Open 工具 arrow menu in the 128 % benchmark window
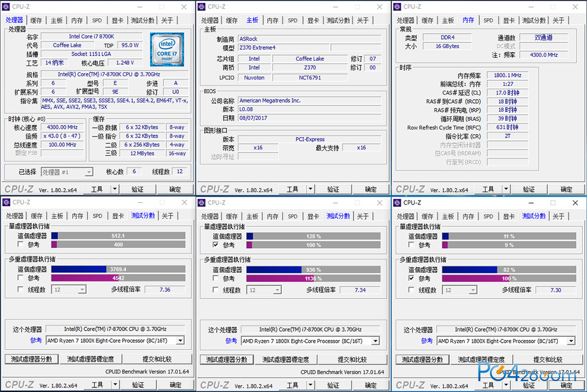Image resolution: width=587 pixels, height=392 pixels. point(311,385)
